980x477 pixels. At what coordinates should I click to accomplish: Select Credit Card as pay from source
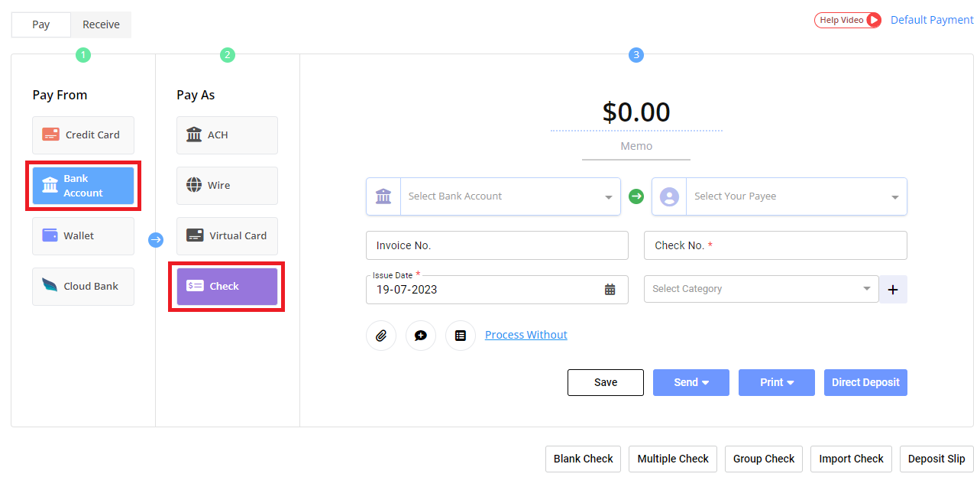click(x=83, y=135)
